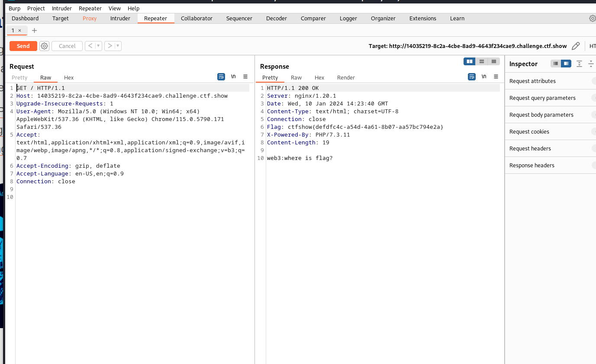
Task: Click the Flag header line in Response
Action: tap(355, 127)
